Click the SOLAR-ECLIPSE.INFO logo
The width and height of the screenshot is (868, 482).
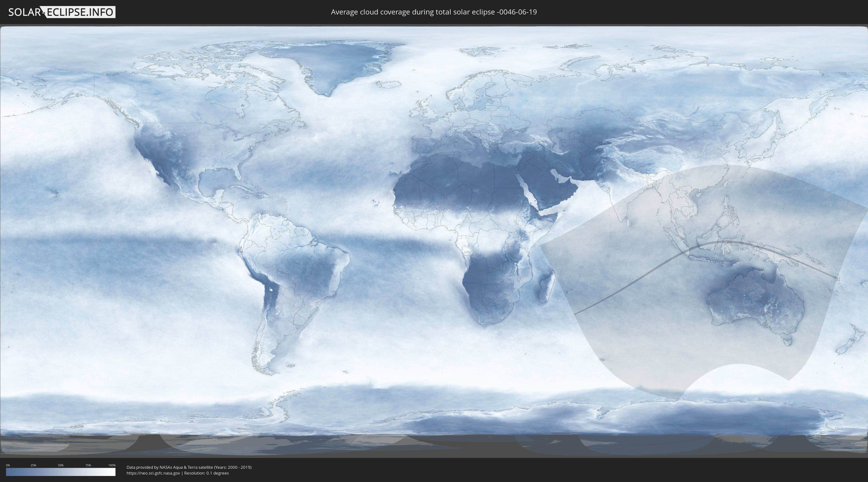click(x=62, y=12)
